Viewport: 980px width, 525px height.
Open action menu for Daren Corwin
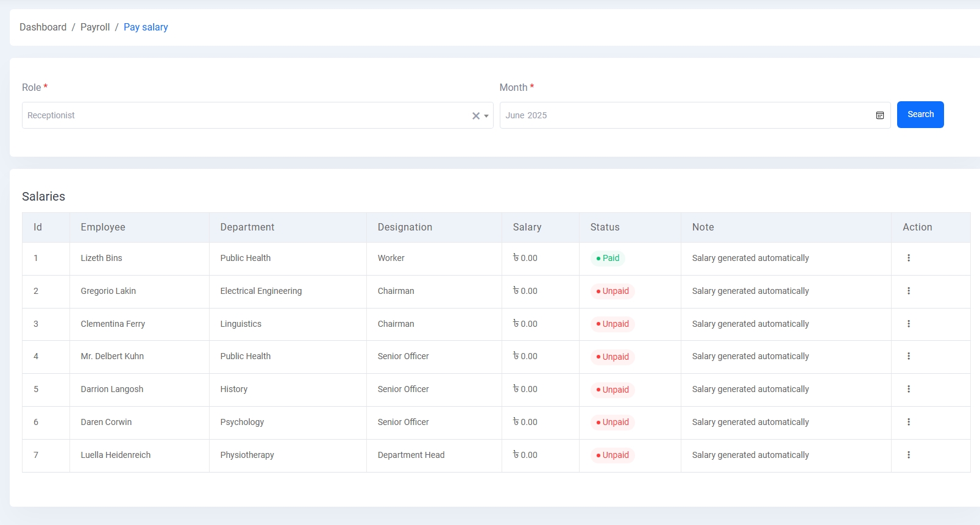[908, 422]
